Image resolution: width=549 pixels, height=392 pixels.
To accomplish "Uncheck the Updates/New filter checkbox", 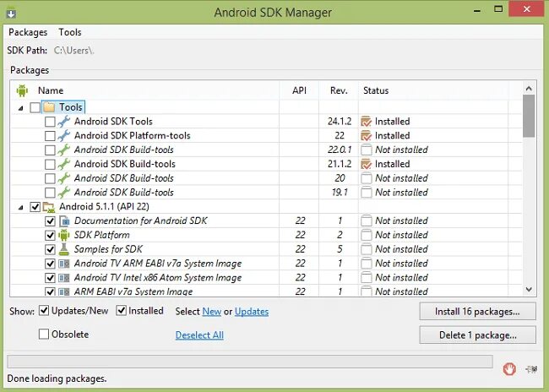I will coord(44,311).
